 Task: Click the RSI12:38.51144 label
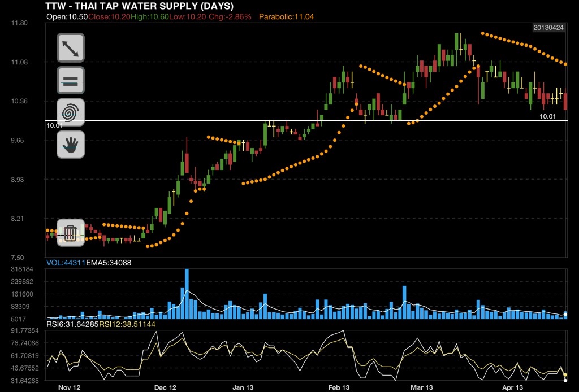click(x=127, y=324)
